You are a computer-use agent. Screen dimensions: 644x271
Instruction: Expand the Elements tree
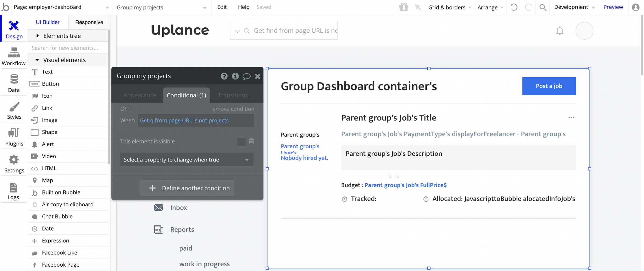tap(68, 36)
